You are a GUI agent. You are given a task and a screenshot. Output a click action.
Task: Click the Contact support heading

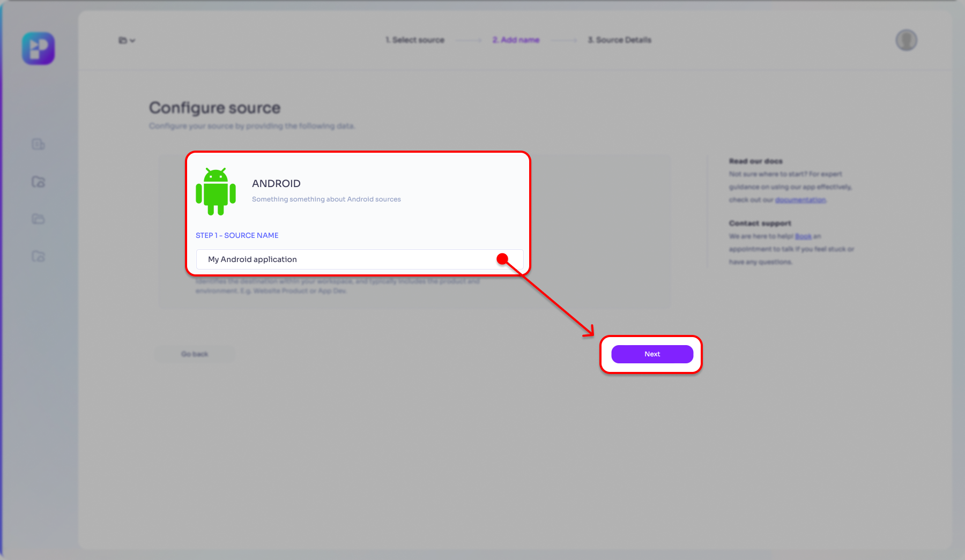(x=760, y=223)
